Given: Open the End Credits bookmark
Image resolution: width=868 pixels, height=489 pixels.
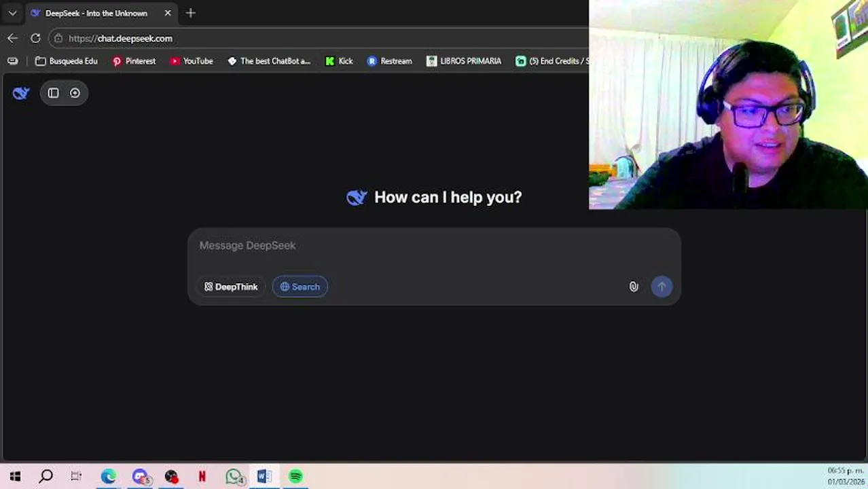Looking at the screenshot, I should [x=551, y=61].
